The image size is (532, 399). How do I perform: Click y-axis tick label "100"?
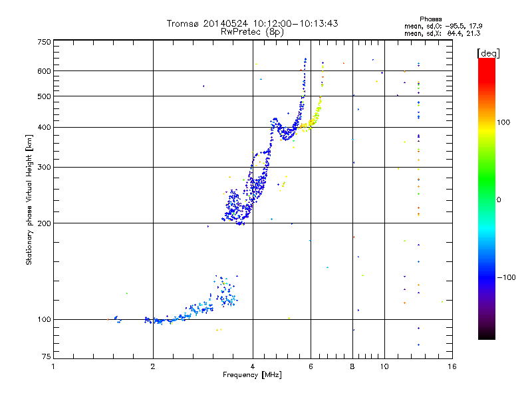[x=45, y=320]
